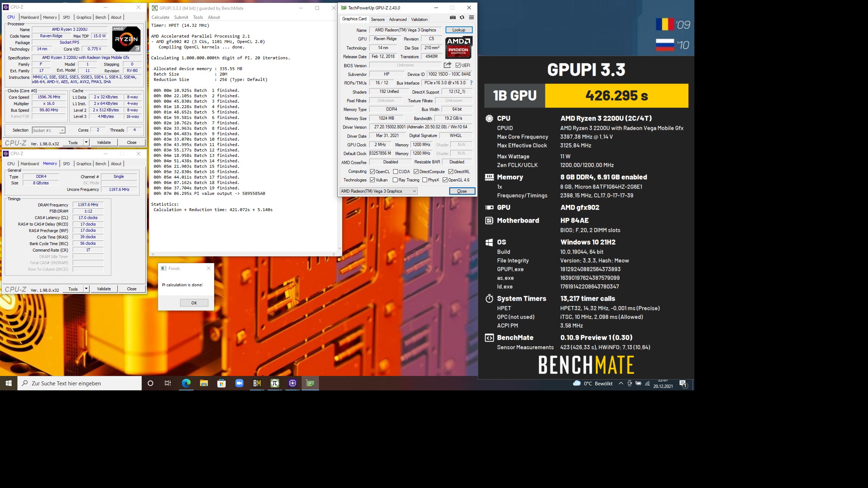
Task: Click the GPUPI vertical scrollbar down arrow
Action: pos(339,248)
